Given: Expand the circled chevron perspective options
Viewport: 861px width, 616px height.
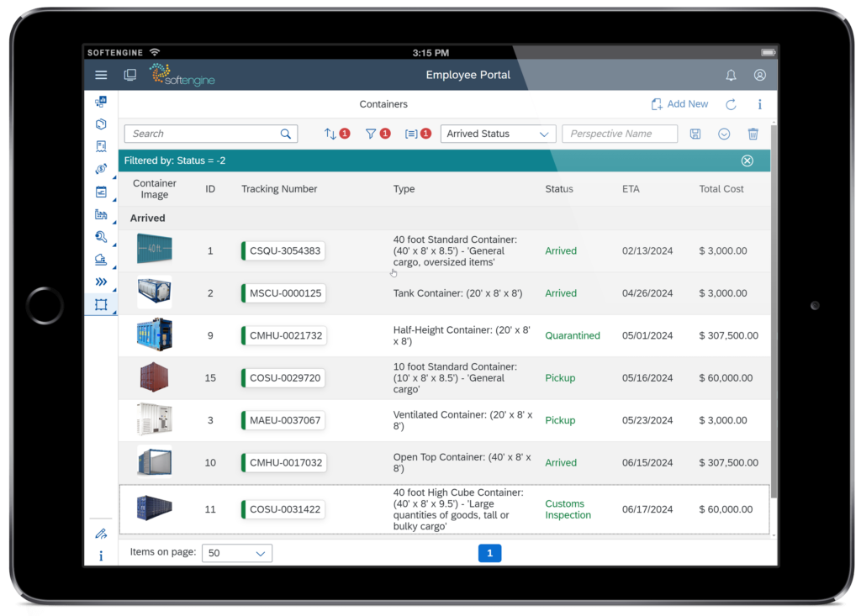Looking at the screenshot, I should (724, 134).
